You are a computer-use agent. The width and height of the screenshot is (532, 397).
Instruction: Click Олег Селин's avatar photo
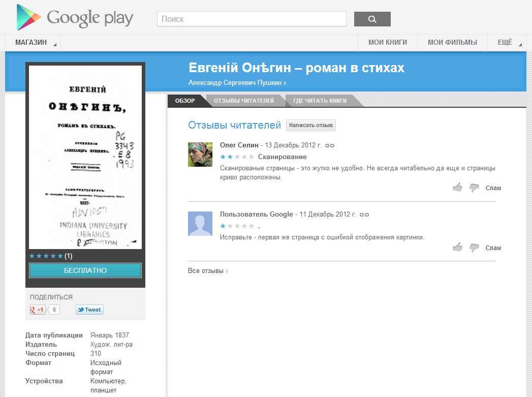200,155
